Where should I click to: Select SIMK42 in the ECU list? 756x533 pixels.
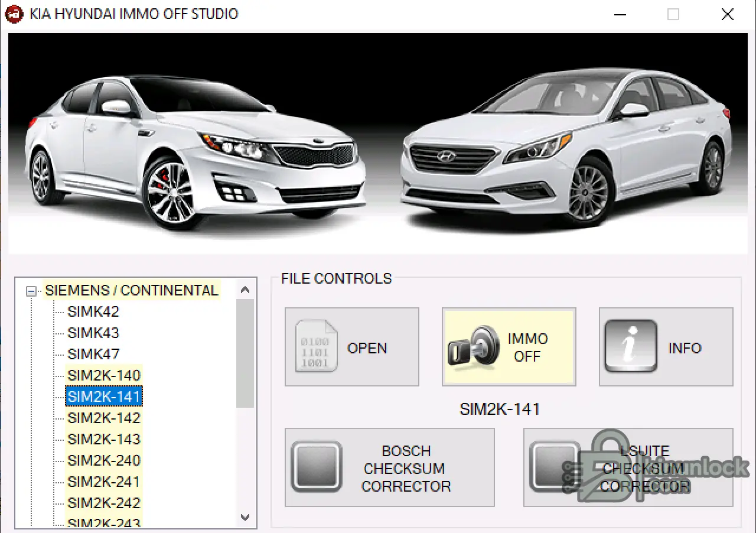[93, 311]
